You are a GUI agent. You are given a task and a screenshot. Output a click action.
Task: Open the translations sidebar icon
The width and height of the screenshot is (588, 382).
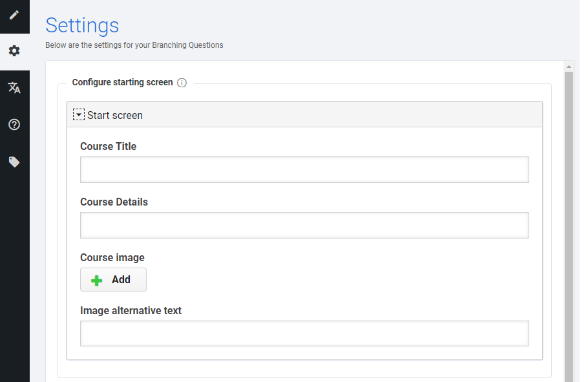pos(14,88)
